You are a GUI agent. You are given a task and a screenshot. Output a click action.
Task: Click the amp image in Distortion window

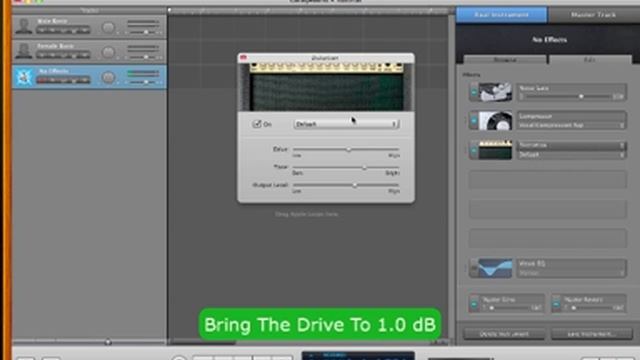coord(326,87)
